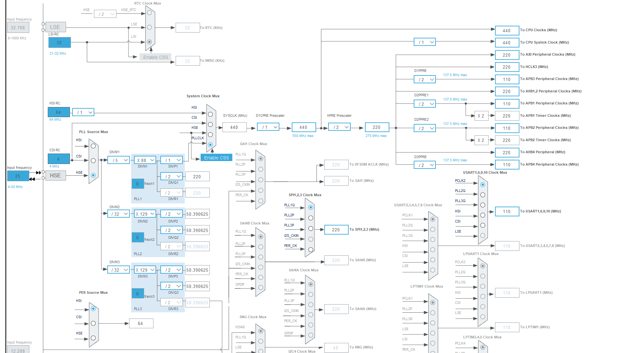Click the '550 MHz max' label
Viewport: 644px width, 353px height.
coord(303,136)
